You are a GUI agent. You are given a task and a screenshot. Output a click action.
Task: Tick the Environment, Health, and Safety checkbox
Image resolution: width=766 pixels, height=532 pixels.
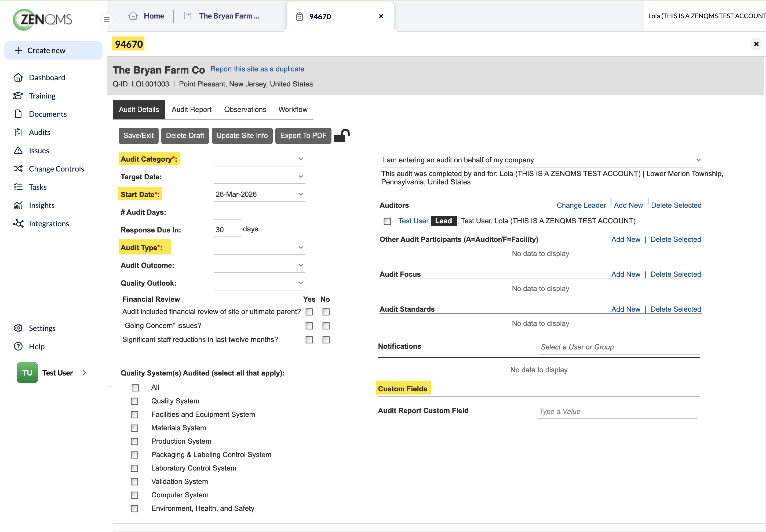(134, 509)
